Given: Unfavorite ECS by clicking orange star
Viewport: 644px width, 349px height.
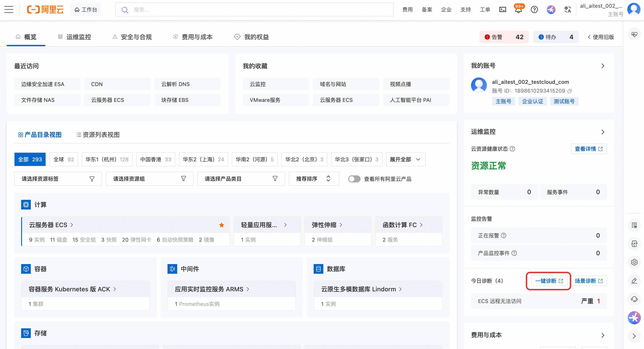Looking at the screenshot, I should (221, 225).
